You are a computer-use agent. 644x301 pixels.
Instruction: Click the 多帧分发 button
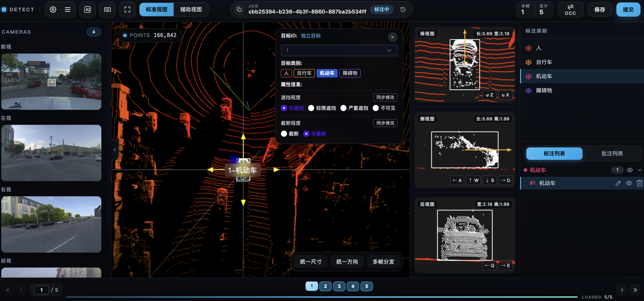[x=383, y=262]
